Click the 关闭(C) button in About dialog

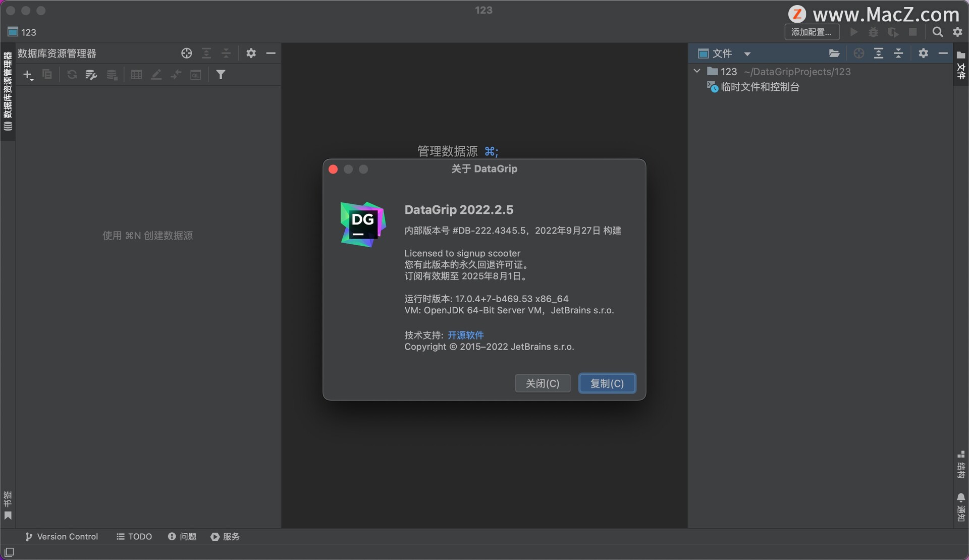tap(543, 383)
